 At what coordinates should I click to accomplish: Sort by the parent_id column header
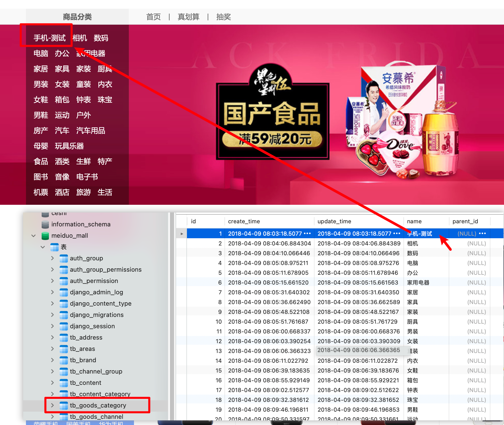point(470,221)
